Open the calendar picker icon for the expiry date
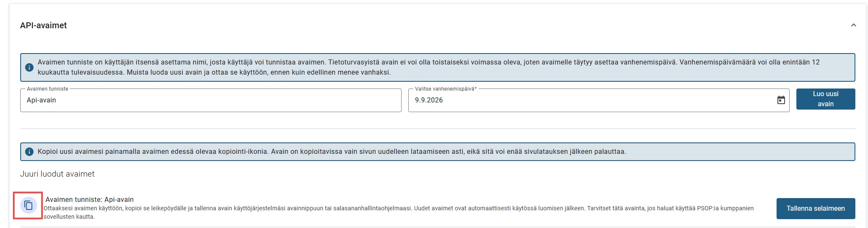Screen dimensions: 868x228 tap(781, 100)
